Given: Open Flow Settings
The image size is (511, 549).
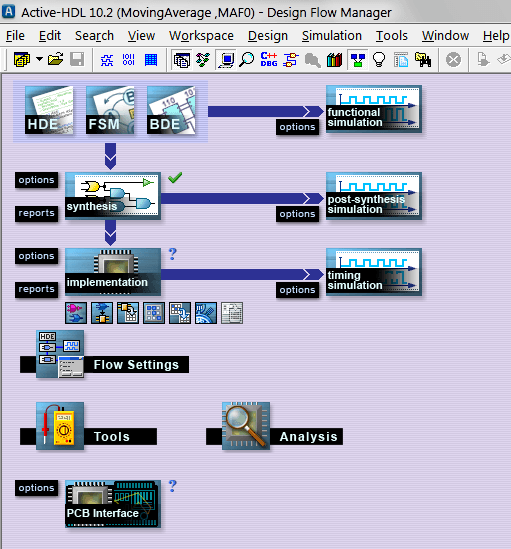Looking at the screenshot, I should [x=104, y=354].
